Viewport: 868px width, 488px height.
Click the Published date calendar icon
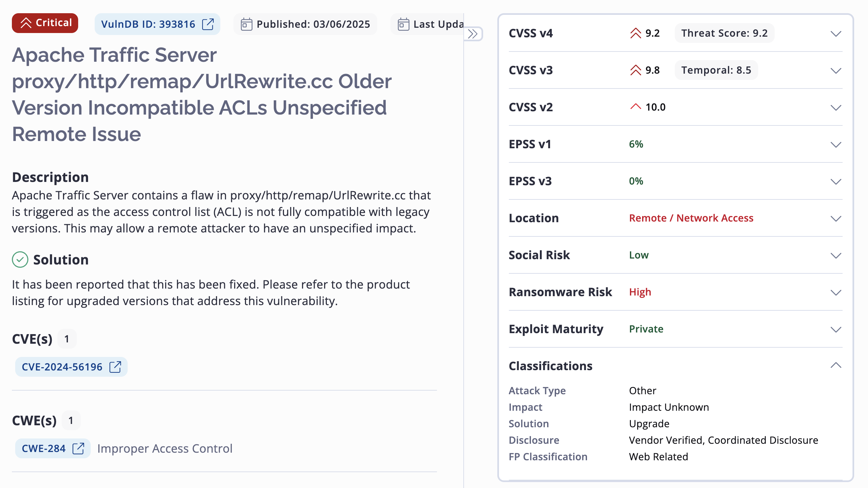pos(246,24)
